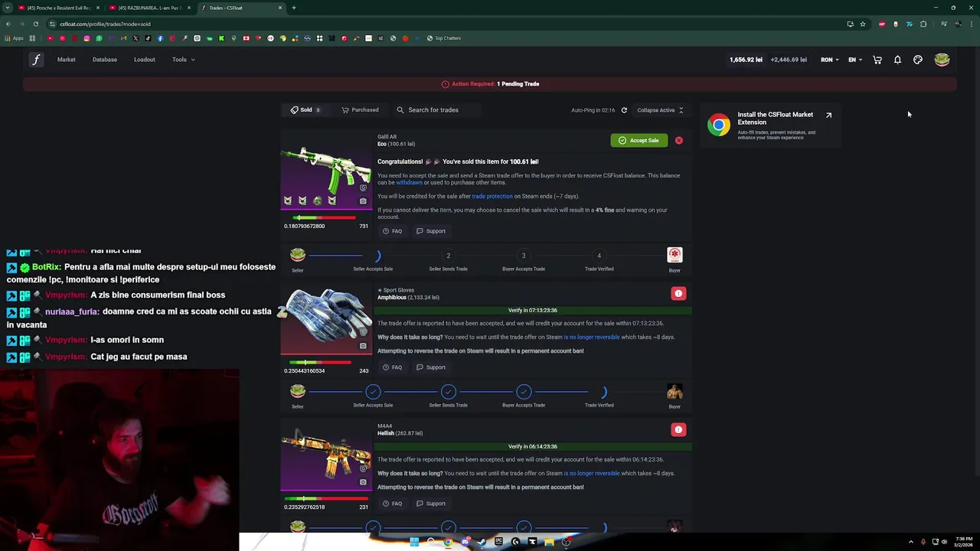Screen dimensions: 980x551
Task: Bookmark this page with the star icon
Action: [x=863, y=24]
